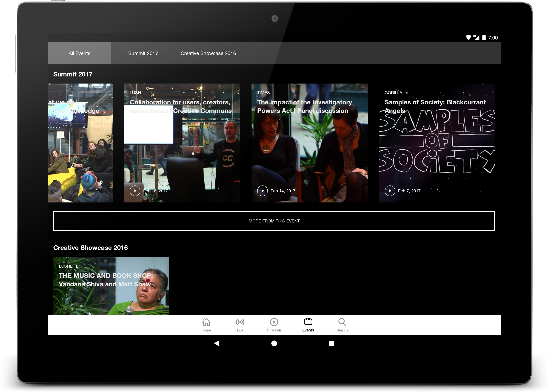Open the Android recent apps square
The height and width of the screenshot is (392, 548).
tap(332, 343)
